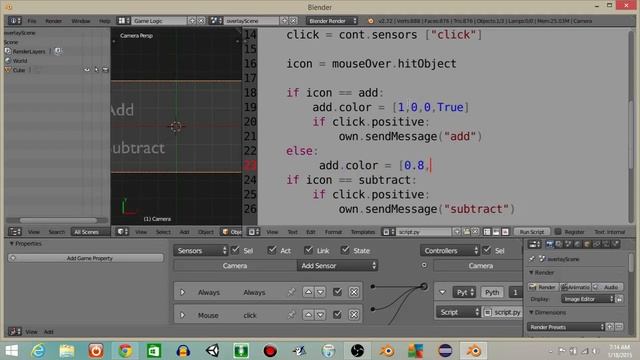
Task: Expand the Mouse sensor details
Action: 182,315
